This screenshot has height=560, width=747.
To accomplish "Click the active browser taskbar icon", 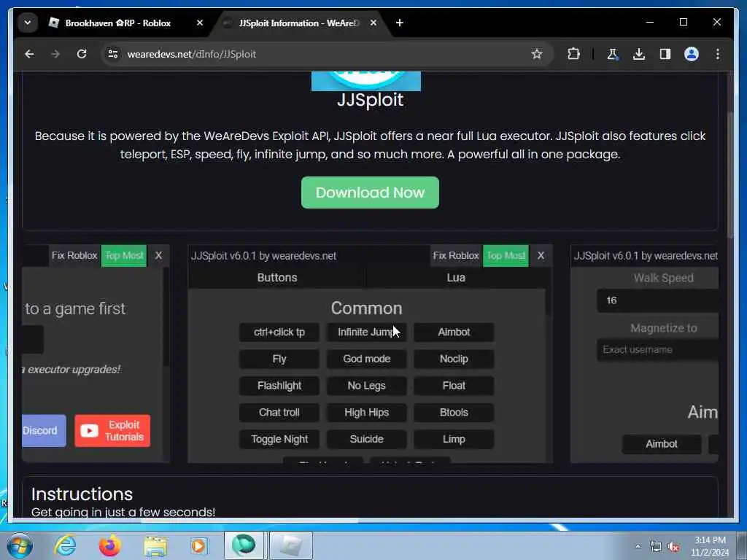I will 244,545.
